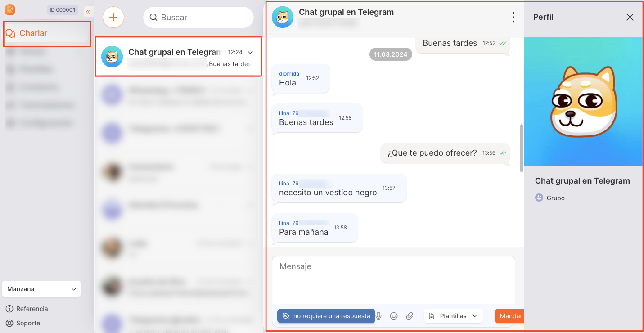Click the plus icon to start new chat
Screen dimensions: 644x333
113,17
